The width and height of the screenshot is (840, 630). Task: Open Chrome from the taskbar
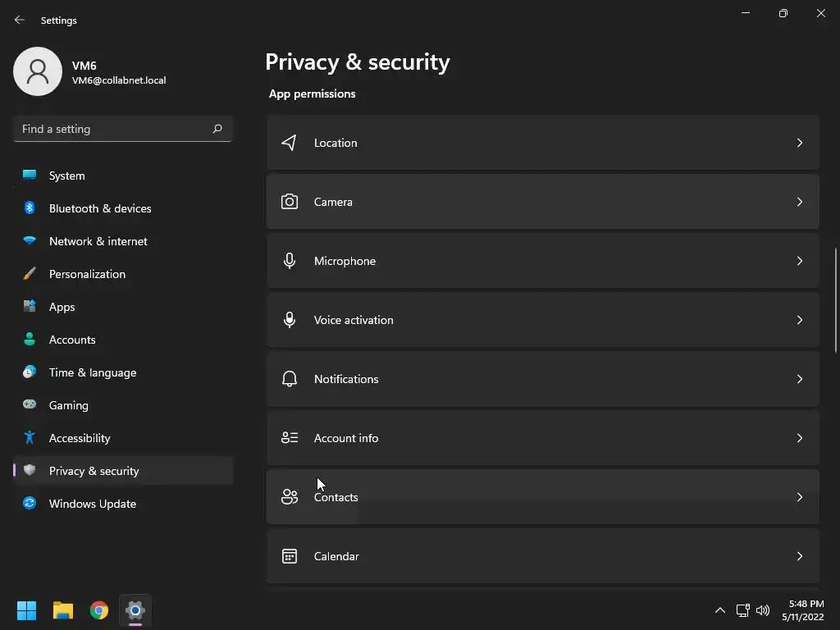tap(99, 610)
